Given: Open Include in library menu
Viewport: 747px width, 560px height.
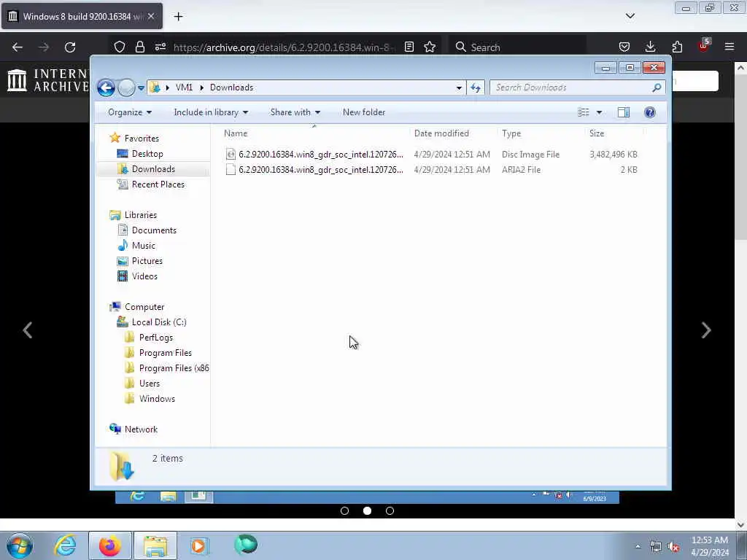Looking at the screenshot, I should [211, 112].
